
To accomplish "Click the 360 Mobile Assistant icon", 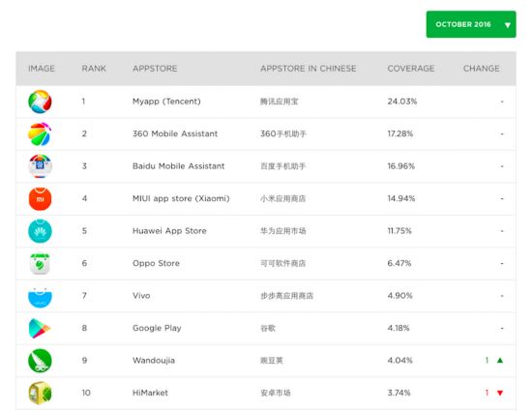I will tap(40, 133).
